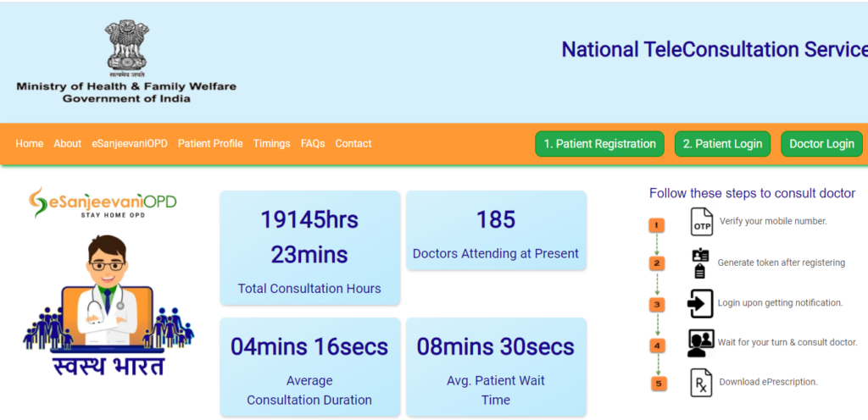Image resolution: width=868 pixels, height=420 pixels.
Task: Click the '19145hrs' value
Action: pos(309,220)
